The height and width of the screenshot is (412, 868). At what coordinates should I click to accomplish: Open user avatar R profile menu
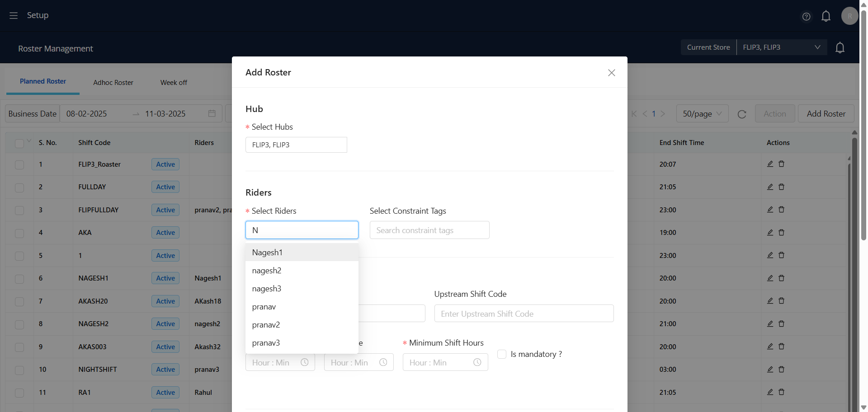tap(850, 16)
